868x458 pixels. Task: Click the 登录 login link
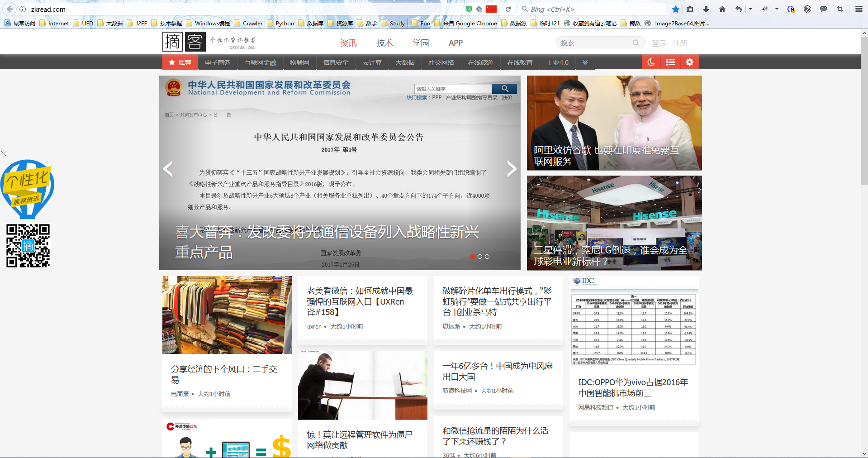click(x=659, y=43)
